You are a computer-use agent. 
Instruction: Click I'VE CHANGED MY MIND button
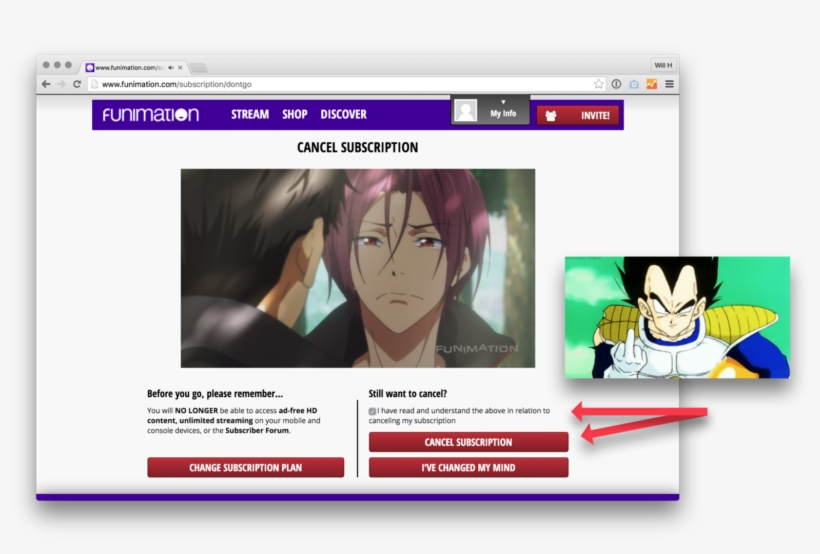(x=469, y=468)
